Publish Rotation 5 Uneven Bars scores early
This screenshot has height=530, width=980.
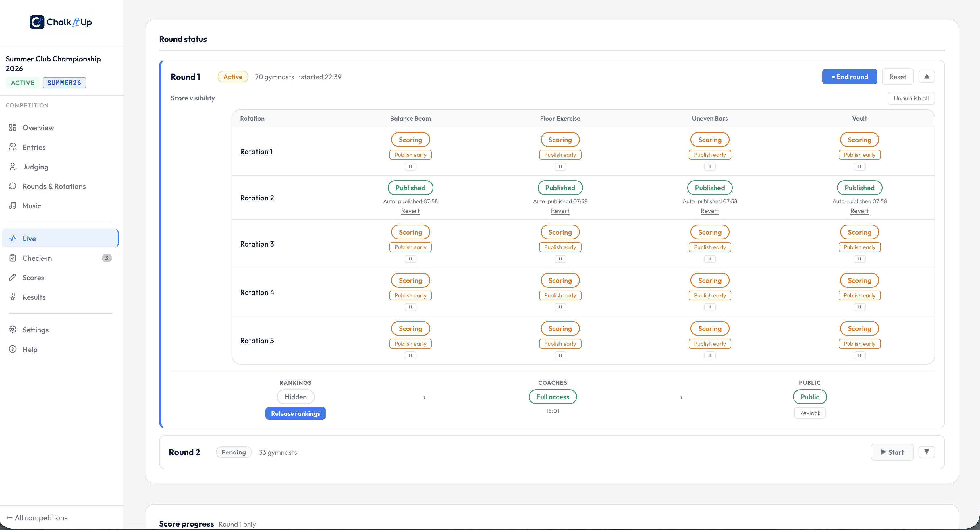(x=709, y=344)
